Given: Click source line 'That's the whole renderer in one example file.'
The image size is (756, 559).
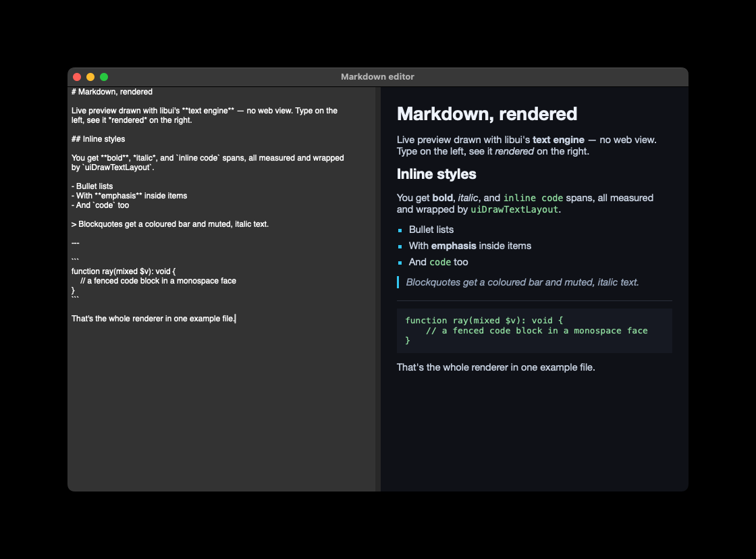Looking at the screenshot, I should pos(153,319).
